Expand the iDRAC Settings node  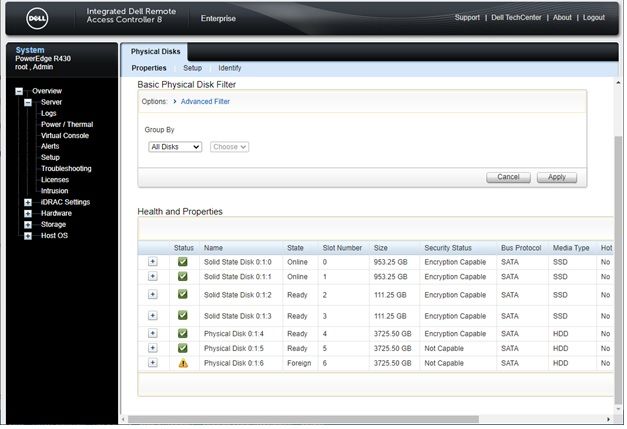[28, 202]
